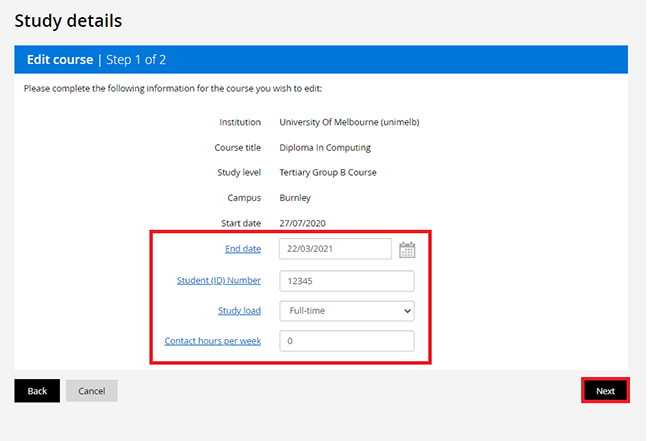Click the Diploma In Computing course title
This screenshot has width=650, height=441.
(x=325, y=148)
